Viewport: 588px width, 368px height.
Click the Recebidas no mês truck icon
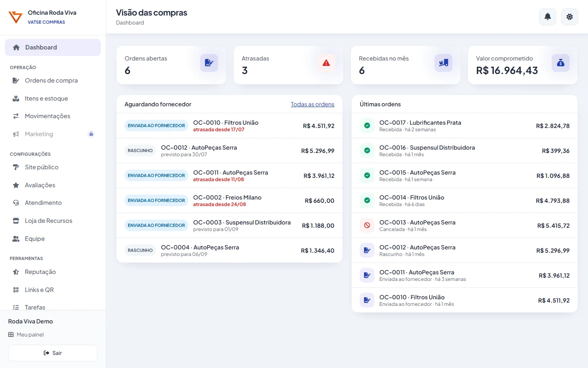pyautogui.click(x=443, y=63)
